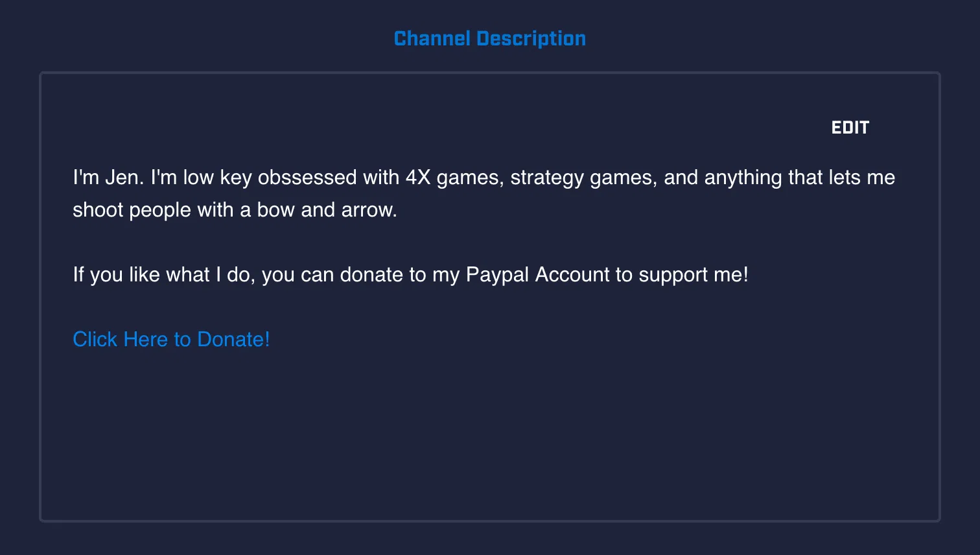Click the word Jen in the description

coord(122,178)
